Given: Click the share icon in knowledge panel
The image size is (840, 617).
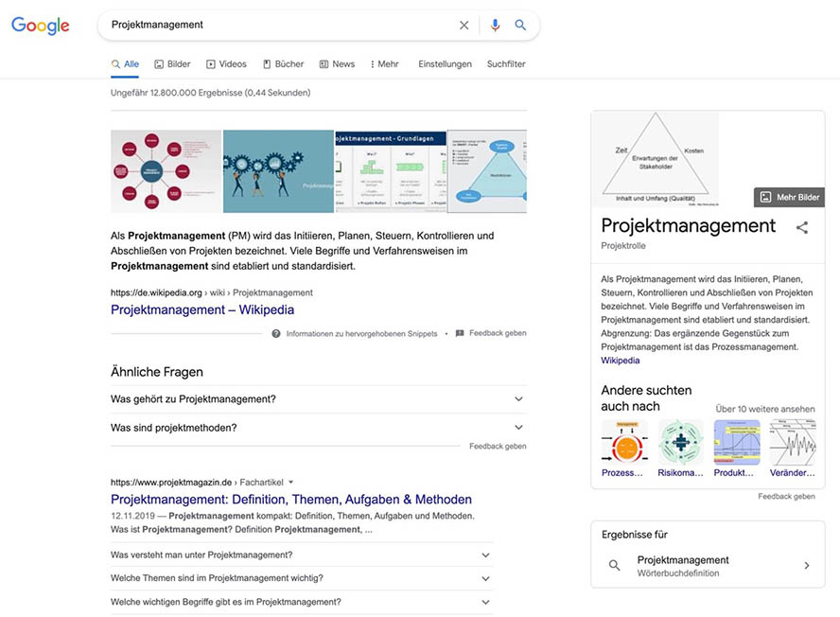Looking at the screenshot, I should (802, 227).
